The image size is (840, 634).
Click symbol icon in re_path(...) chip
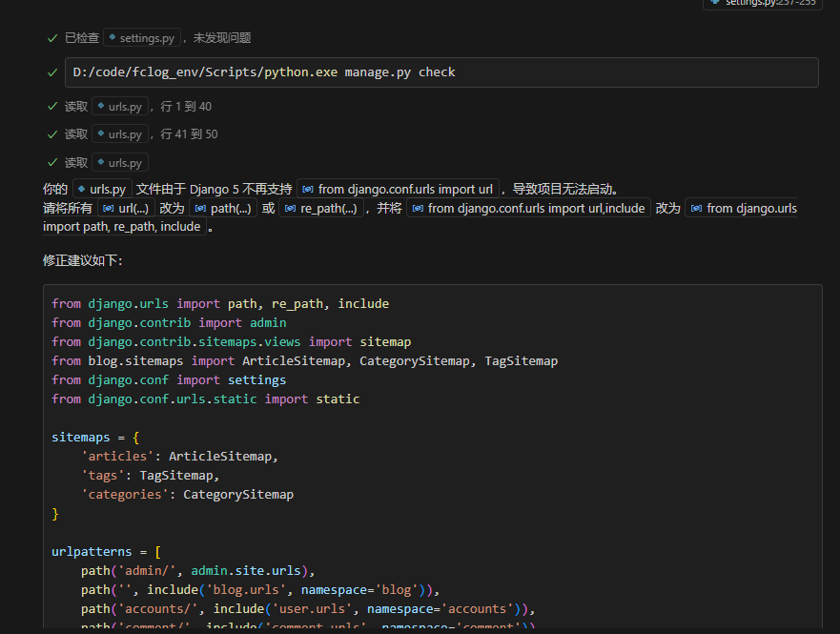[x=291, y=208]
